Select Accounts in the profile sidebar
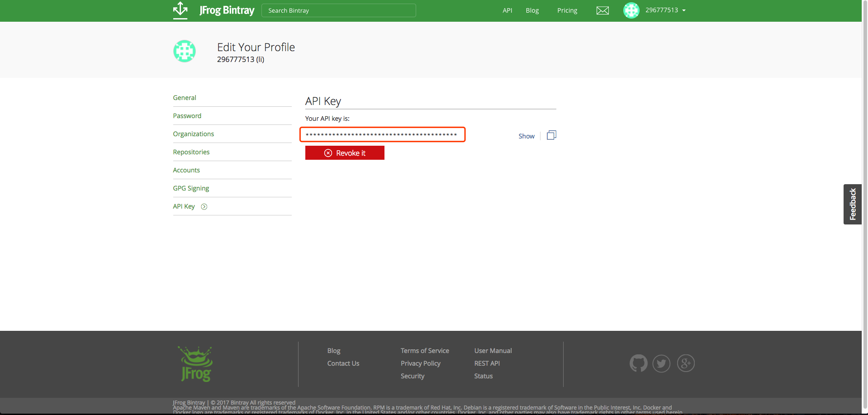 [186, 170]
